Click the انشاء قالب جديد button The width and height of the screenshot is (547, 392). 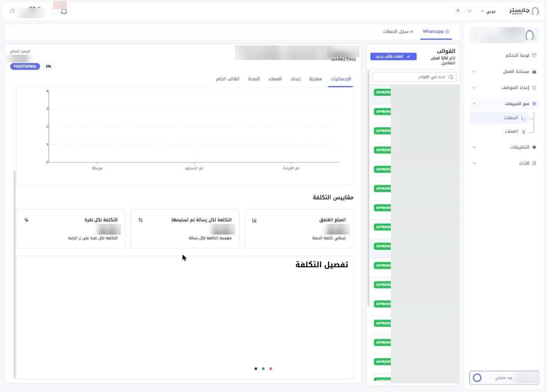393,56
